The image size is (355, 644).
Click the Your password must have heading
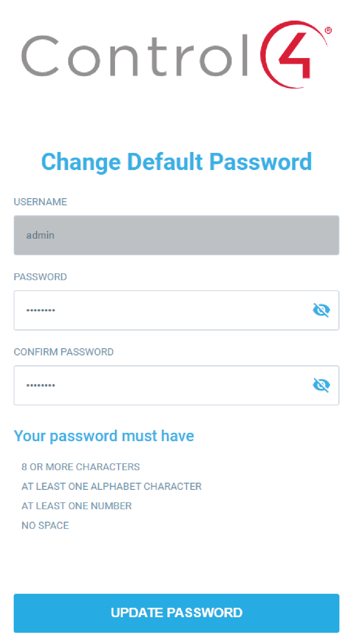[104, 436]
